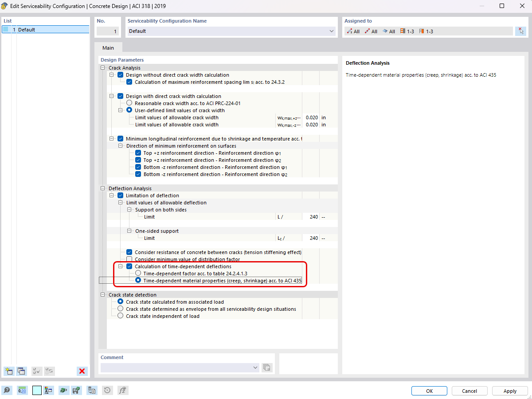532x399 pixels.
Task: Switch to the Main tab
Action: 108,47
